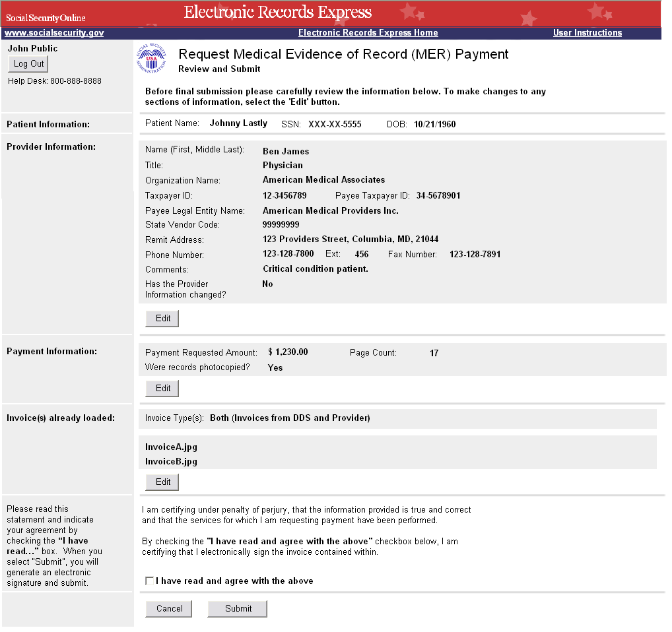
Task: Click the 'Request Medical Evidence of Record' heading
Action: pyautogui.click(x=343, y=54)
